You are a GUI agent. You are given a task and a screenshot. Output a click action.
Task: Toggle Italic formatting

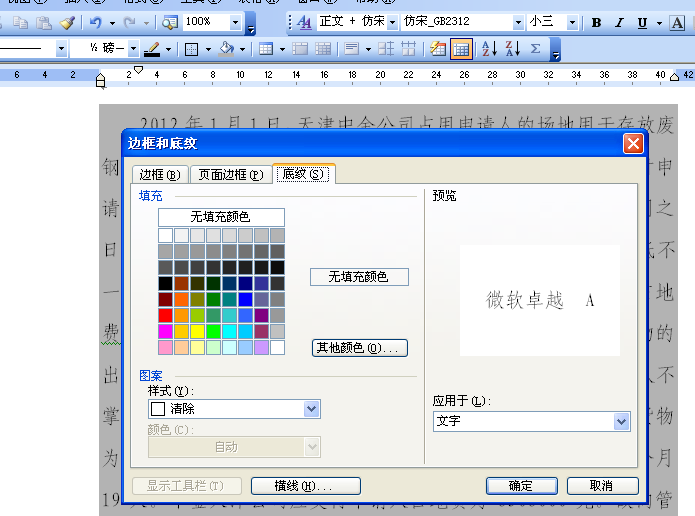point(620,23)
